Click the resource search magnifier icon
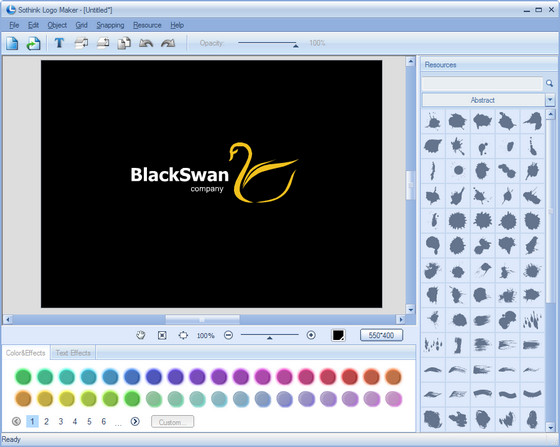The image size is (560, 447). [549, 83]
